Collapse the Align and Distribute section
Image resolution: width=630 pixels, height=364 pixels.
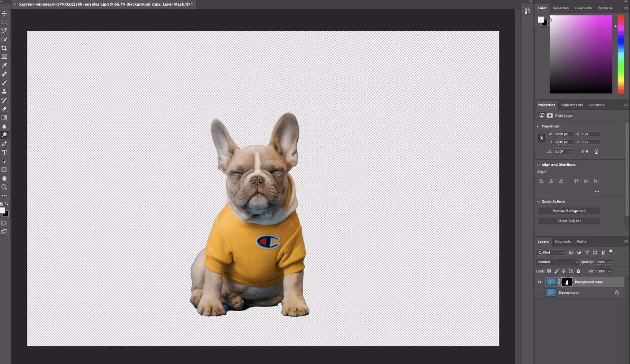[x=539, y=165]
